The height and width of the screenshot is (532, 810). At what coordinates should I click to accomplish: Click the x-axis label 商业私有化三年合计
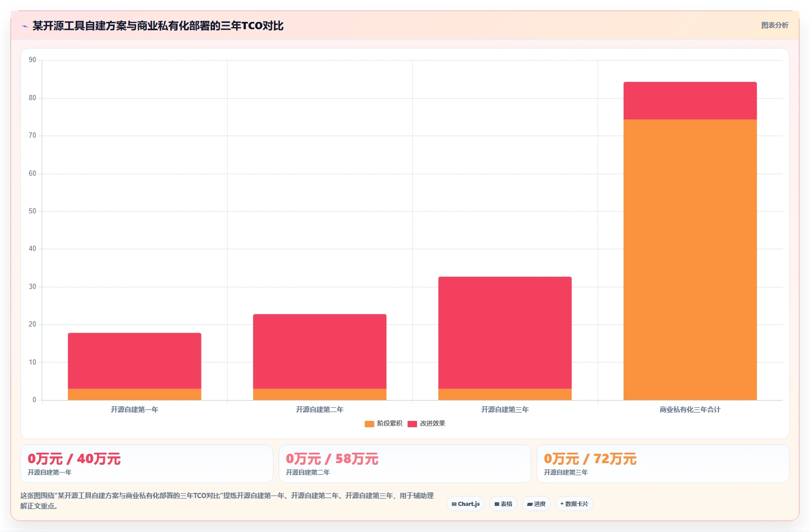(690, 409)
